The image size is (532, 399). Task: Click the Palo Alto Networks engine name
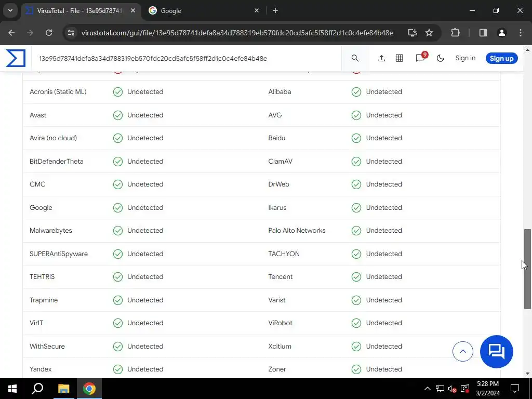pyautogui.click(x=297, y=230)
